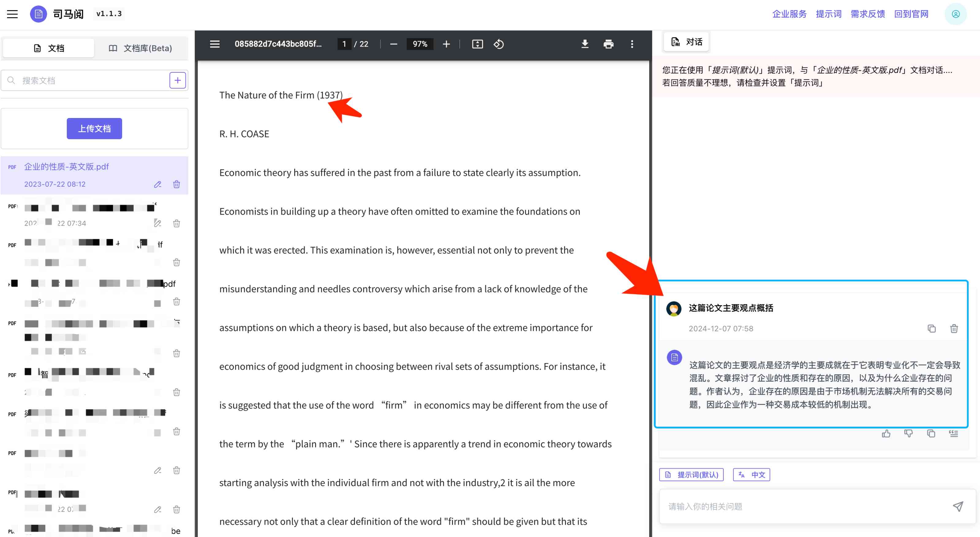This screenshot has width=980, height=537.
Task: Click the purple AI answer avatar icon
Action: pos(674,357)
